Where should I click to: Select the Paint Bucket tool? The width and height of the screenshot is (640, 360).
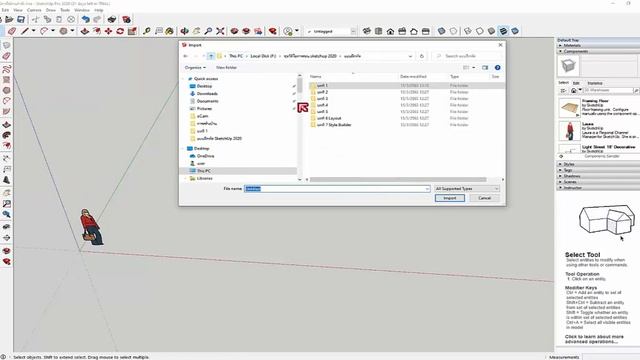169,31
